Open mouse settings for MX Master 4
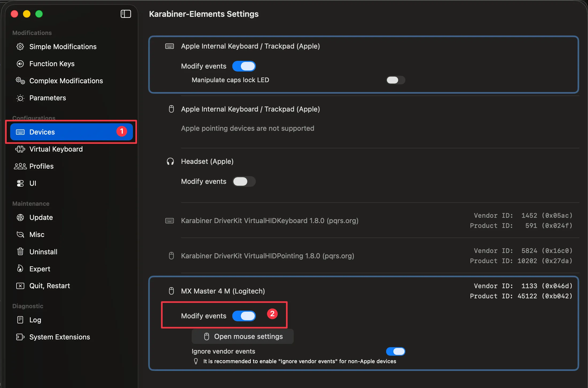 242,336
